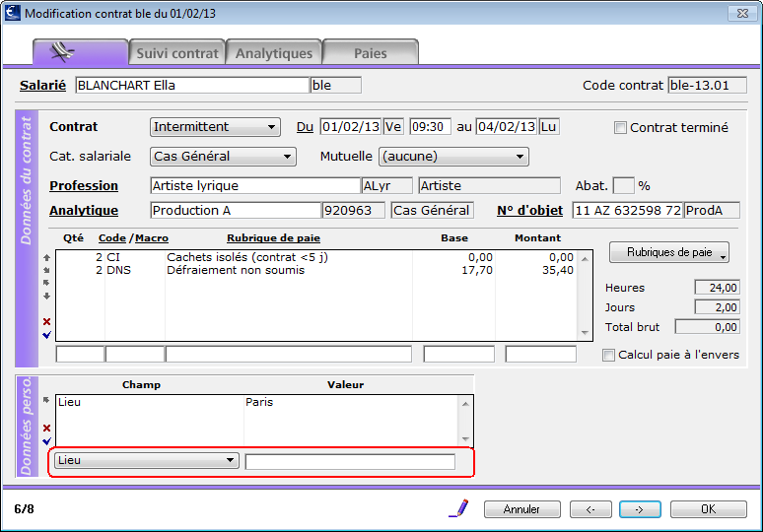The height and width of the screenshot is (532, 763).
Task: Open the first tab with deckchair icon
Action: (x=81, y=52)
